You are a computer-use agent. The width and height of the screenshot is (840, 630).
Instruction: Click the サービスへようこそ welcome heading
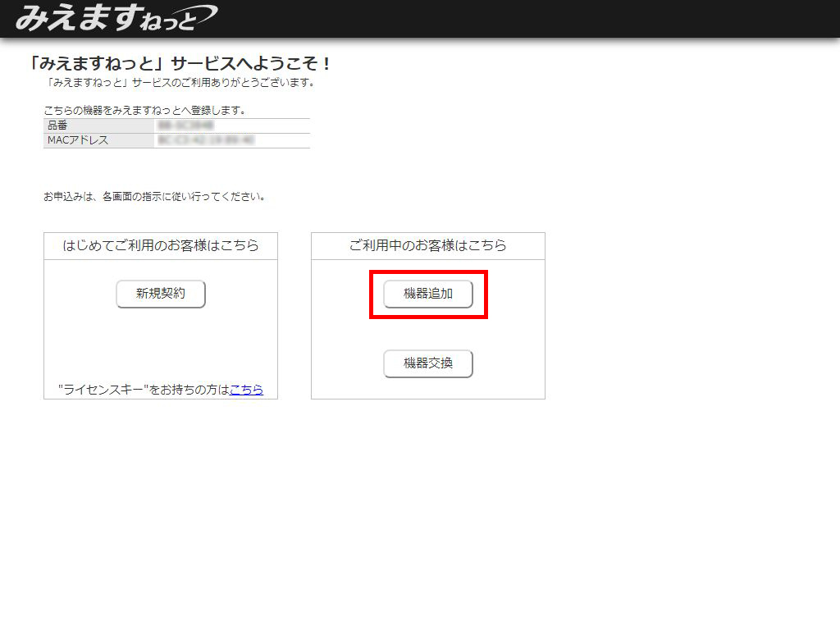coord(180,64)
